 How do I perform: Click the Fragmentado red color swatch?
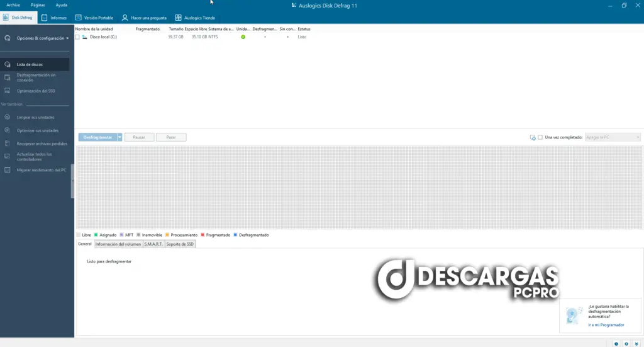coord(203,235)
